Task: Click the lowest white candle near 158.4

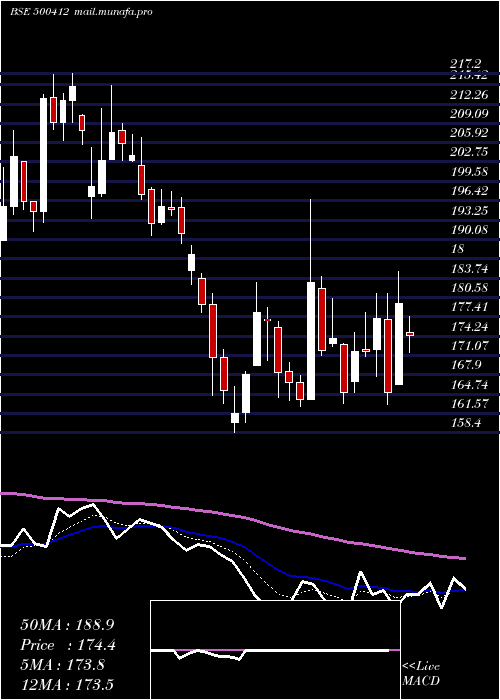Action: [235, 418]
